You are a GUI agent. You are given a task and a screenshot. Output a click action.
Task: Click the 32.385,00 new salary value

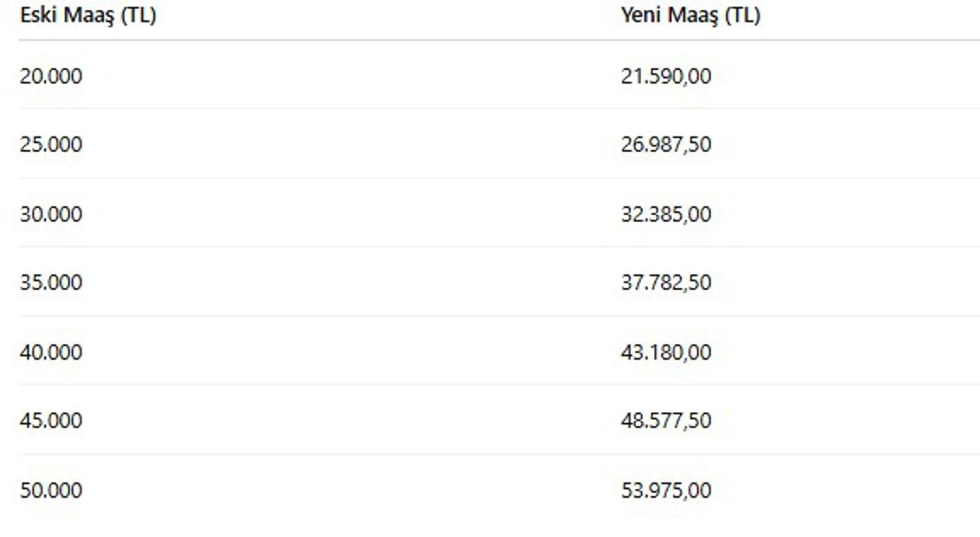click(x=666, y=214)
